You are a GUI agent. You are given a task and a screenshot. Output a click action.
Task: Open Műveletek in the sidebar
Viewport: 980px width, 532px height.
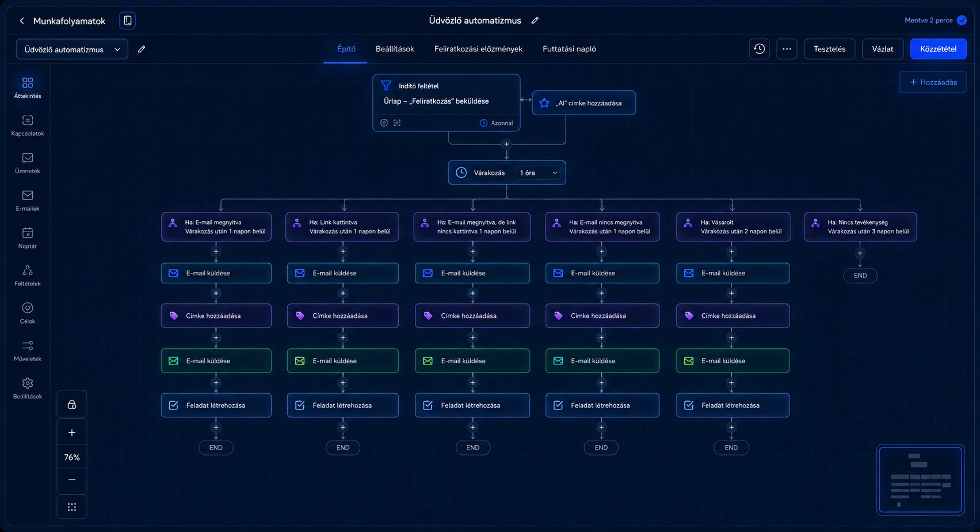point(28,351)
